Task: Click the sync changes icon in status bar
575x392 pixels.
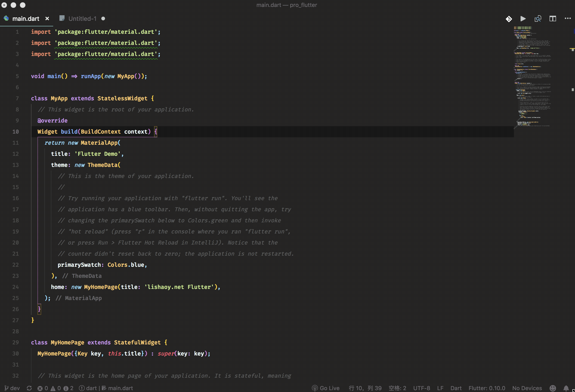Action: point(29,388)
